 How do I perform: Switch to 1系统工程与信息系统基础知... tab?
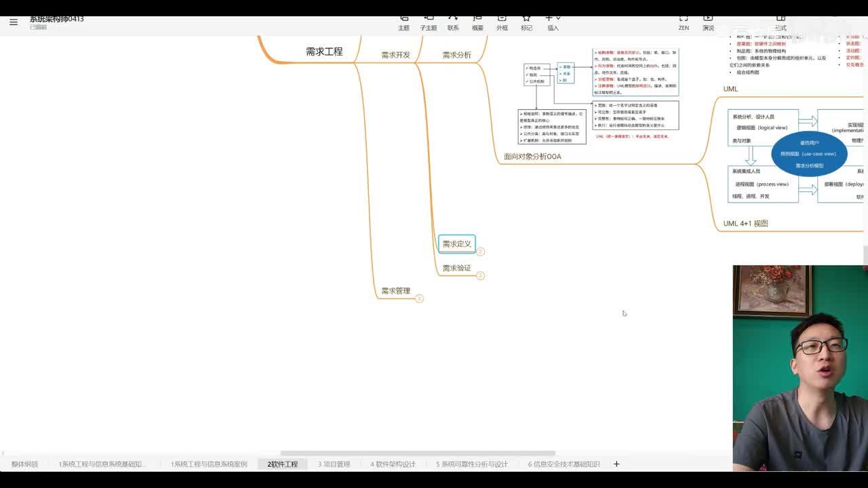(x=102, y=464)
